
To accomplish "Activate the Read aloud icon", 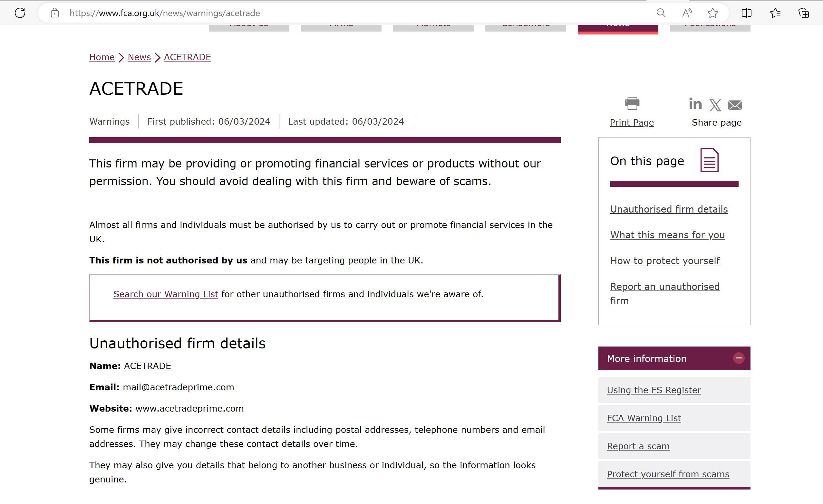I will click(687, 13).
